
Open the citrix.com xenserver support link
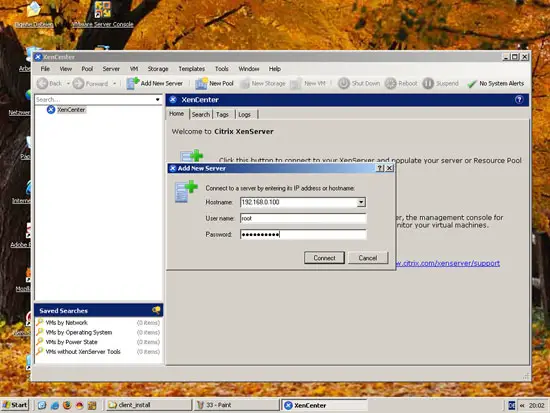[x=448, y=263]
